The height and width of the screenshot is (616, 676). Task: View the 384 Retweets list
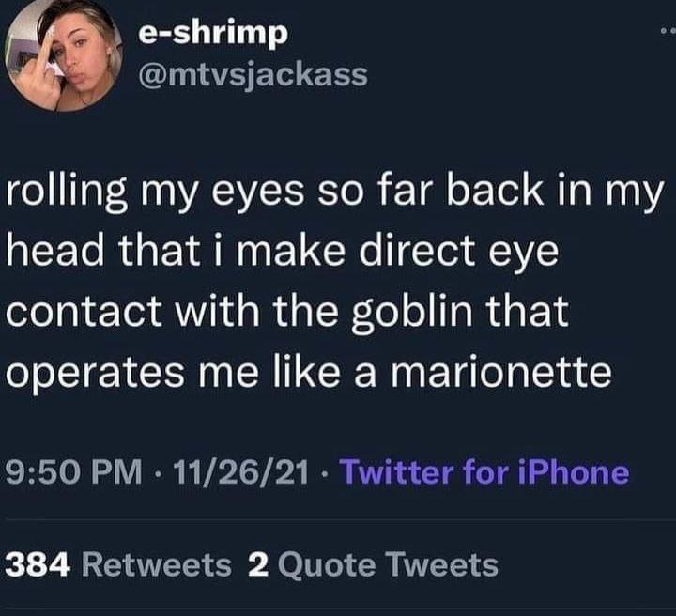click(118, 564)
